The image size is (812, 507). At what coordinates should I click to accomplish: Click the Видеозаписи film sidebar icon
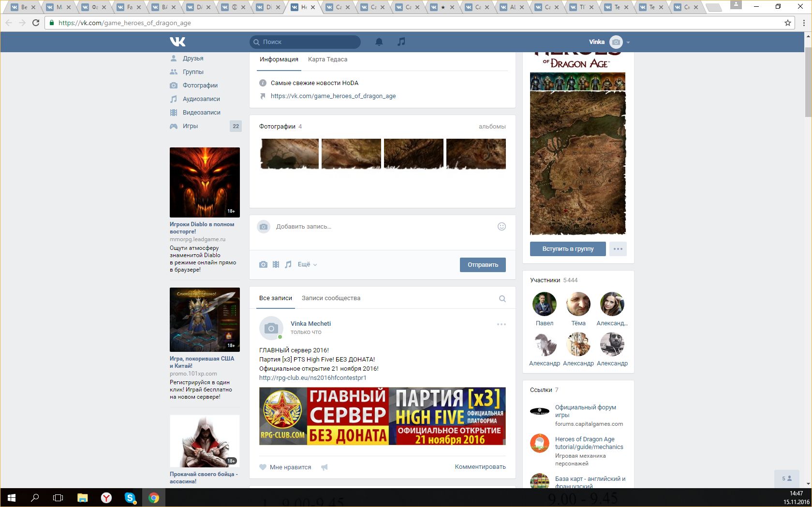(174, 113)
